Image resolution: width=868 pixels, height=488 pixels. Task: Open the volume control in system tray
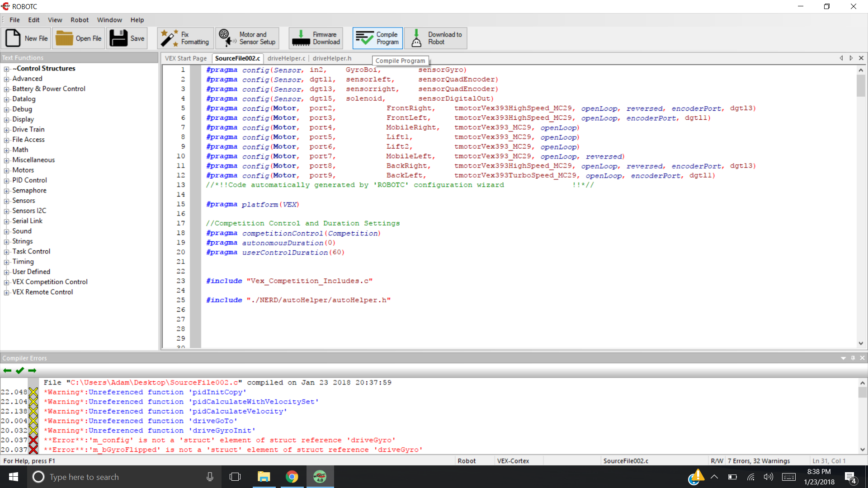(x=768, y=477)
